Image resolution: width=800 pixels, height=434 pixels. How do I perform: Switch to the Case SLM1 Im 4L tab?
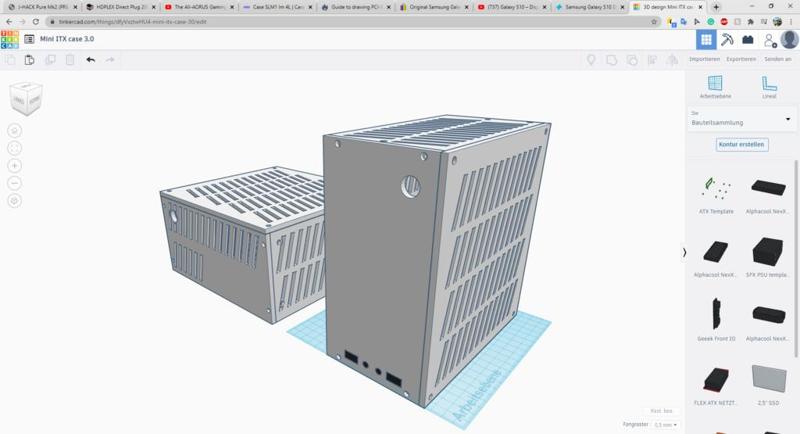(277, 7)
